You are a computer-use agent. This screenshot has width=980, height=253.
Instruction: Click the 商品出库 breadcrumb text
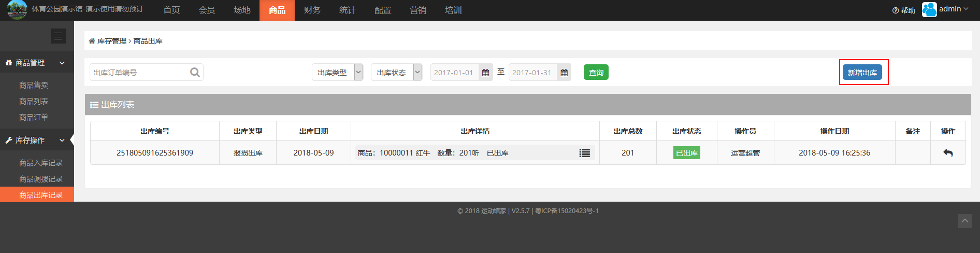pyautogui.click(x=148, y=41)
